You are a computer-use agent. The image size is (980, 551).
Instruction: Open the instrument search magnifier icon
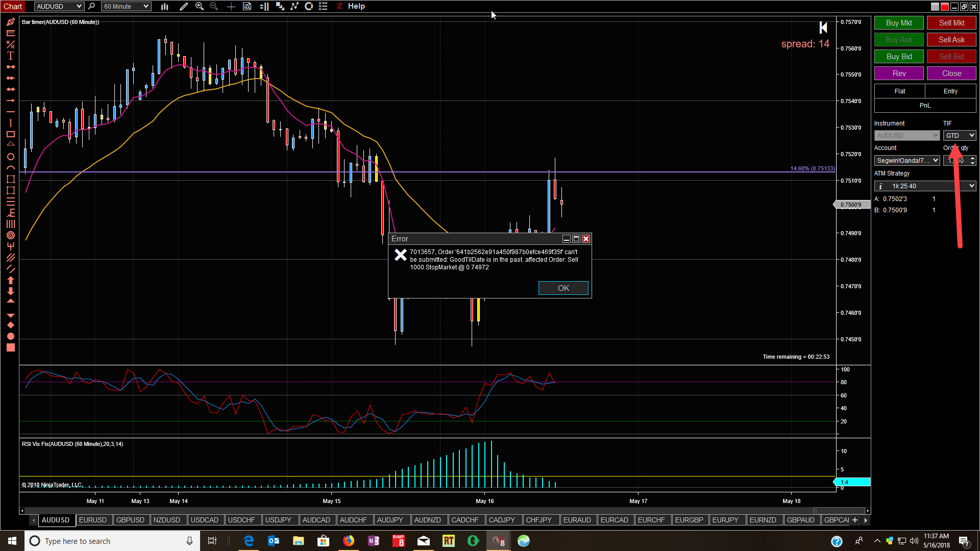[x=91, y=6]
